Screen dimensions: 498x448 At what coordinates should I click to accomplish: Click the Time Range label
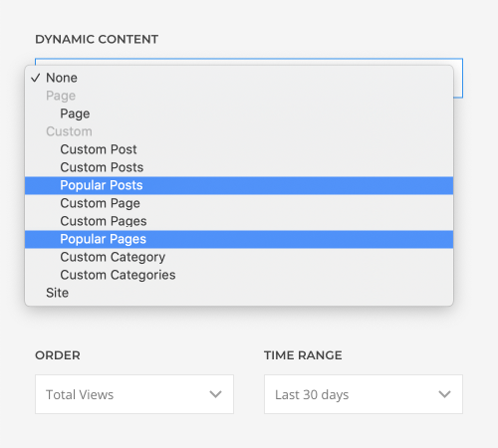pos(303,355)
